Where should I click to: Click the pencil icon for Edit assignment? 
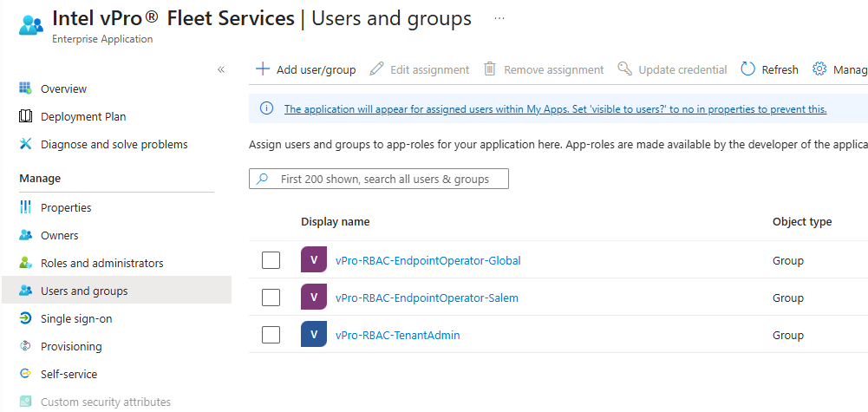376,69
